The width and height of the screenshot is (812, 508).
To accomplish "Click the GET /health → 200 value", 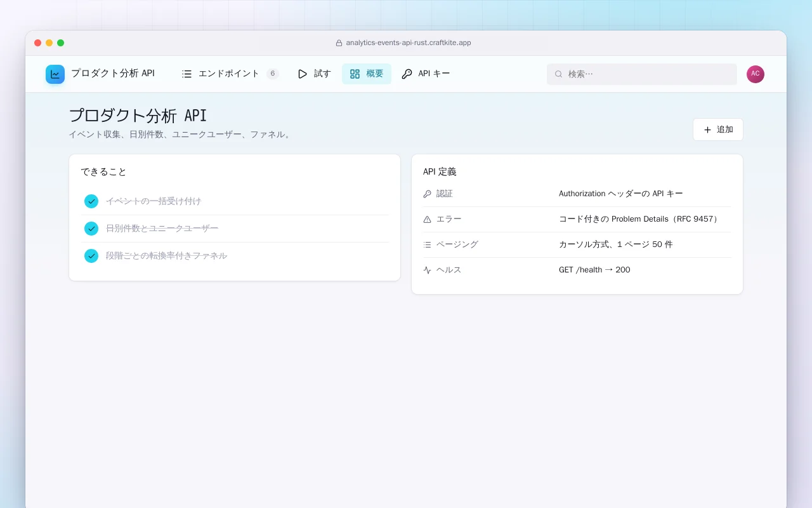I will pos(594,270).
